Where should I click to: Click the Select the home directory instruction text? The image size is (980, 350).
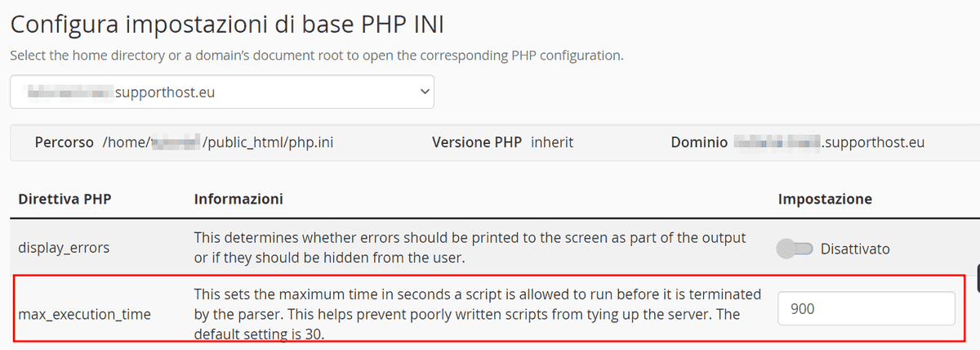(x=317, y=56)
